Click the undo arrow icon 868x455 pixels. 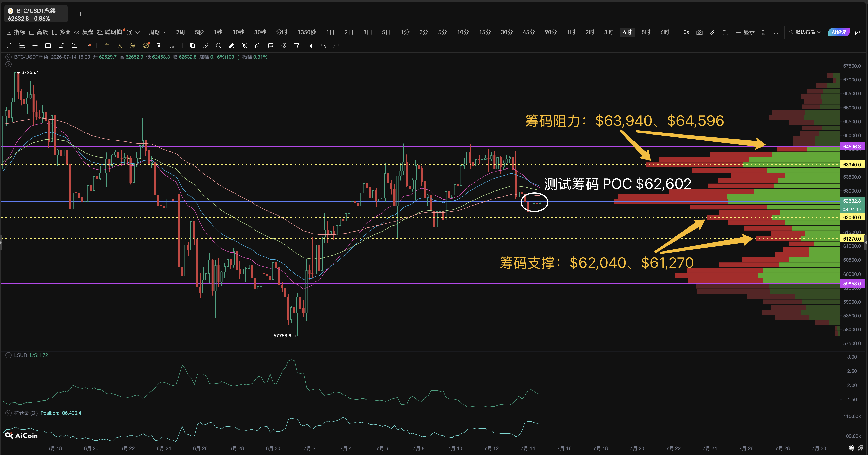323,45
